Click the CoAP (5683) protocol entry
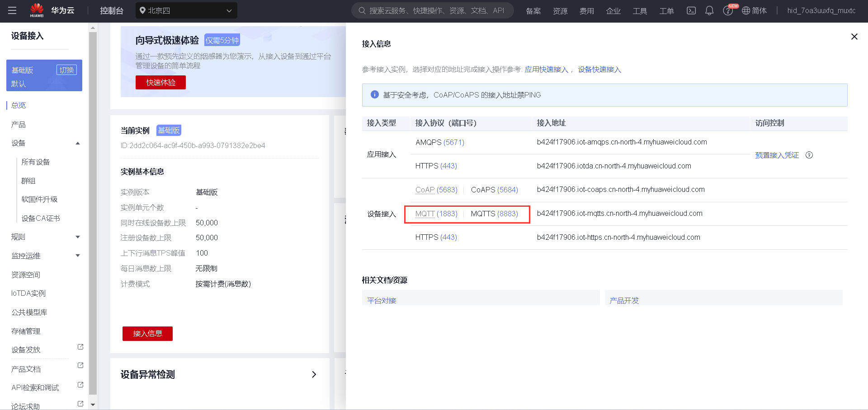The width and height of the screenshot is (868, 410). 436,190
